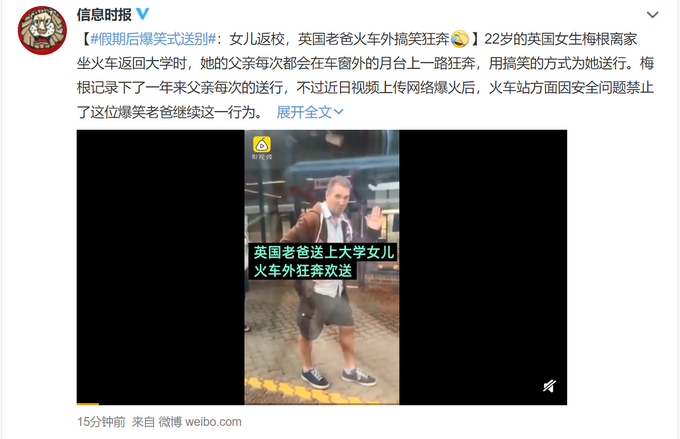Click the chevron arrow beside 展开全文
The width and height of the screenshot is (680, 439).
(x=339, y=112)
